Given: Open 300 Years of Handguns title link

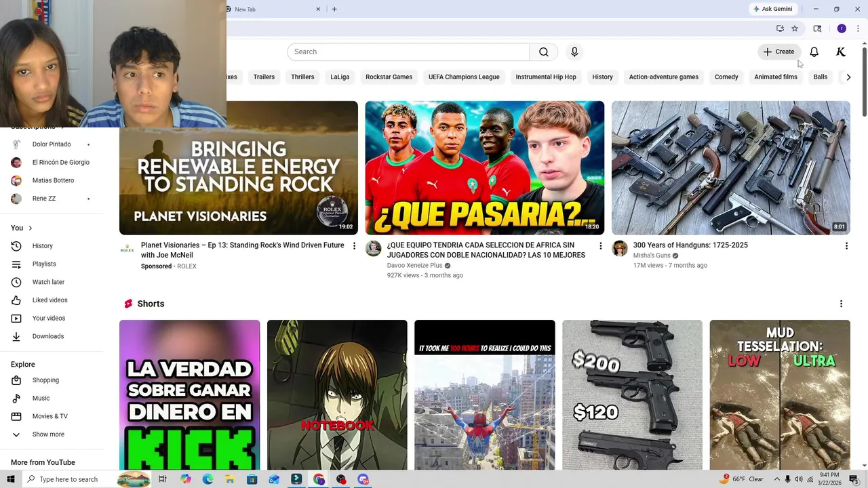Looking at the screenshot, I should click(x=690, y=245).
